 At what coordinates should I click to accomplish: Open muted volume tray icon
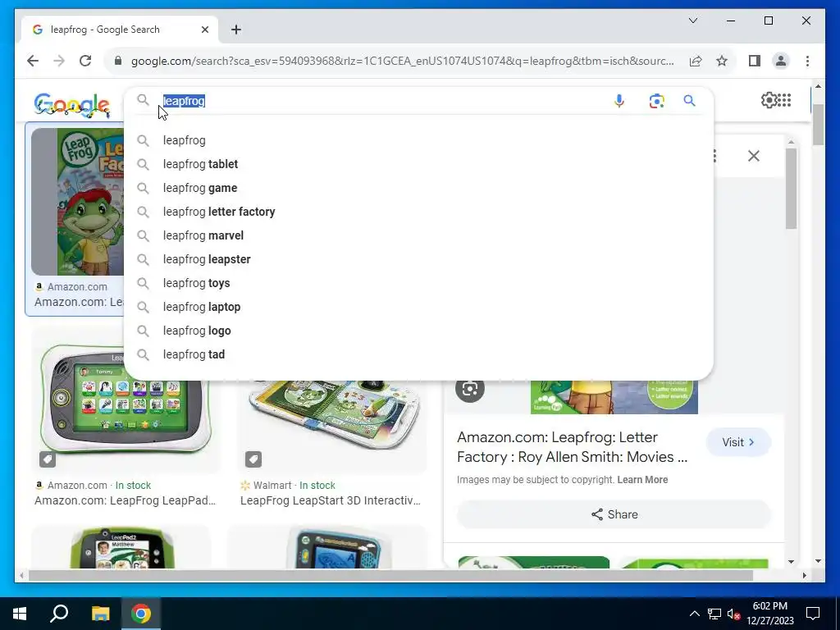pos(734,614)
